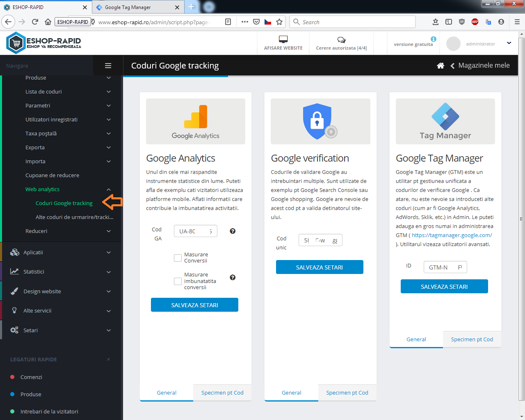The image size is (525, 420).
Task: Click the ESHOP-RAPID logo
Action: coord(44,43)
